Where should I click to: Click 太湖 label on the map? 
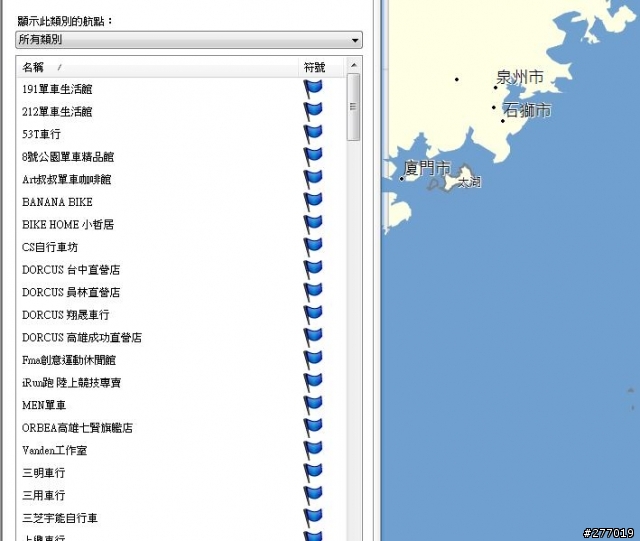click(x=469, y=182)
